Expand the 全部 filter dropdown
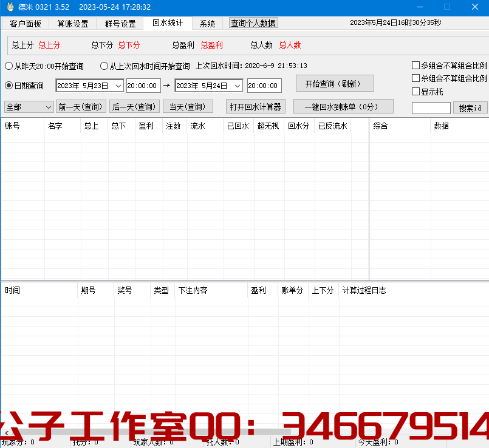The width and height of the screenshot is (489, 448). (29, 107)
